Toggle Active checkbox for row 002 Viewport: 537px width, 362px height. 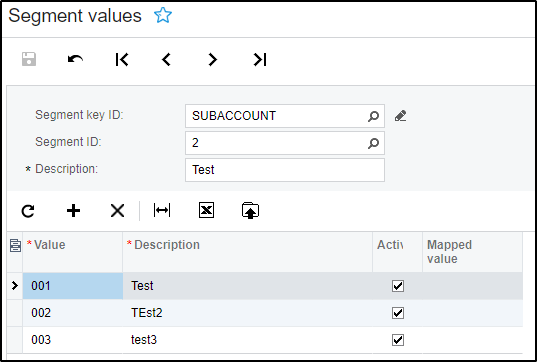click(x=398, y=313)
